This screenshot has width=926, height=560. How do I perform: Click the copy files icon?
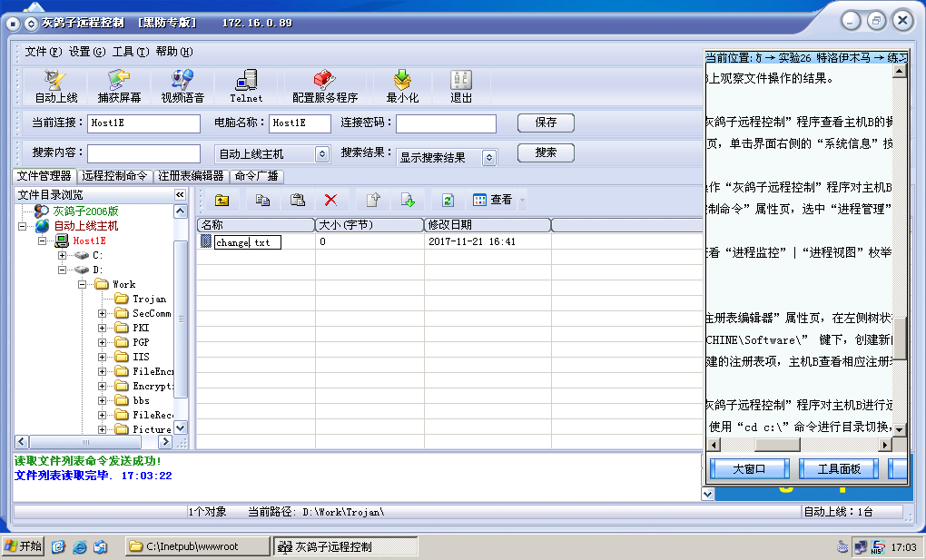point(262,201)
